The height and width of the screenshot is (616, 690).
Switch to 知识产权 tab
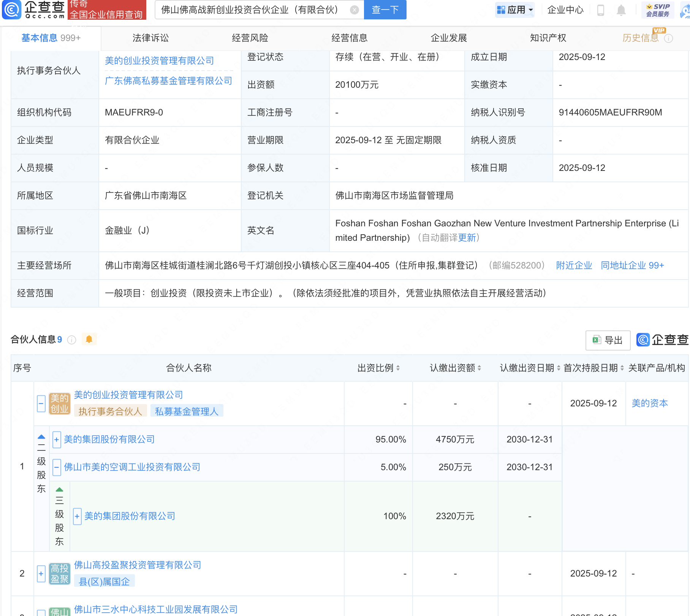coord(548,38)
